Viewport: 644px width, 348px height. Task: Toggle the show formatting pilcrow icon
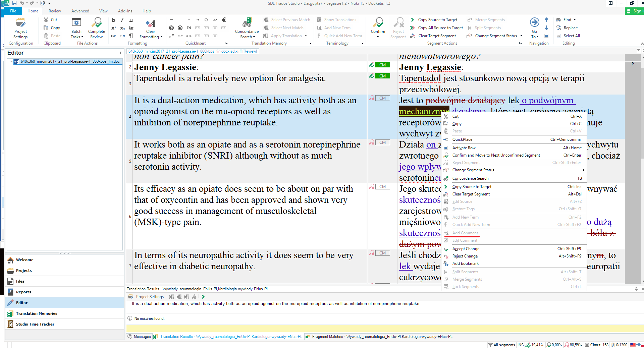click(x=131, y=36)
